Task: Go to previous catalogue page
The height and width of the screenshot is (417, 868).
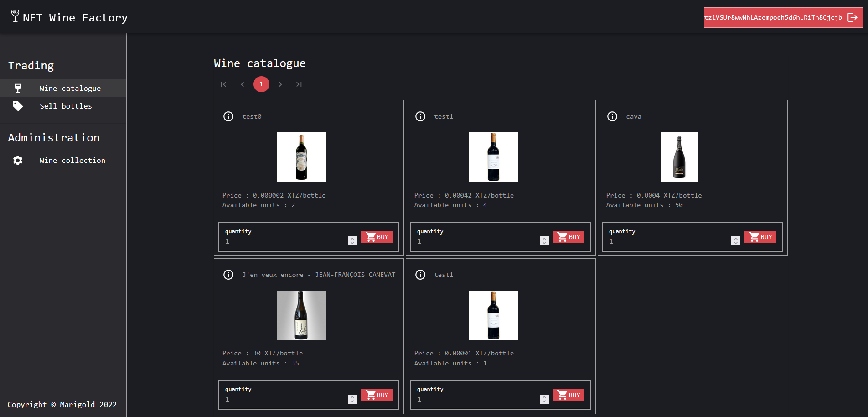Action: 243,84
